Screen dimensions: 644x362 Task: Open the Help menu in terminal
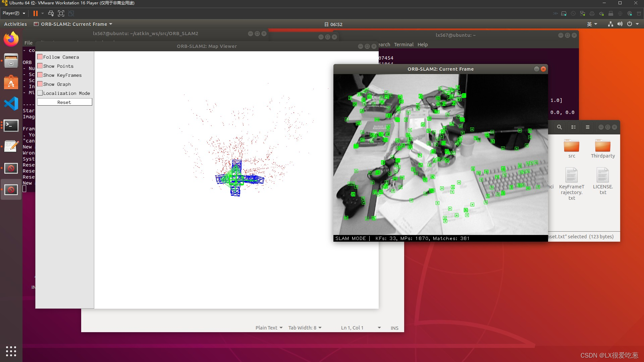(422, 45)
